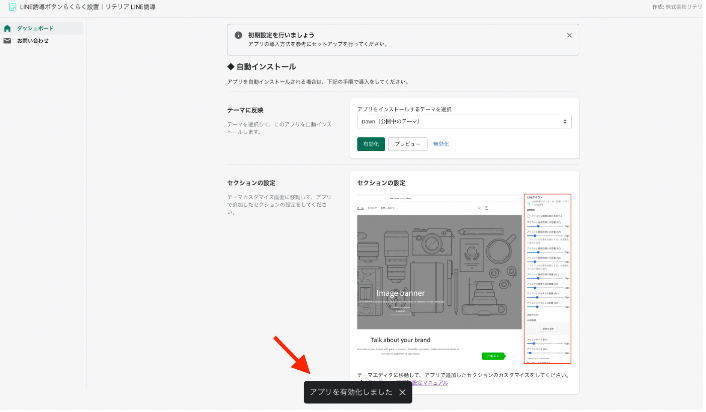This screenshot has height=412, width=706.
Task: Click the プレビュー button
Action: pyautogui.click(x=409, y=144)
